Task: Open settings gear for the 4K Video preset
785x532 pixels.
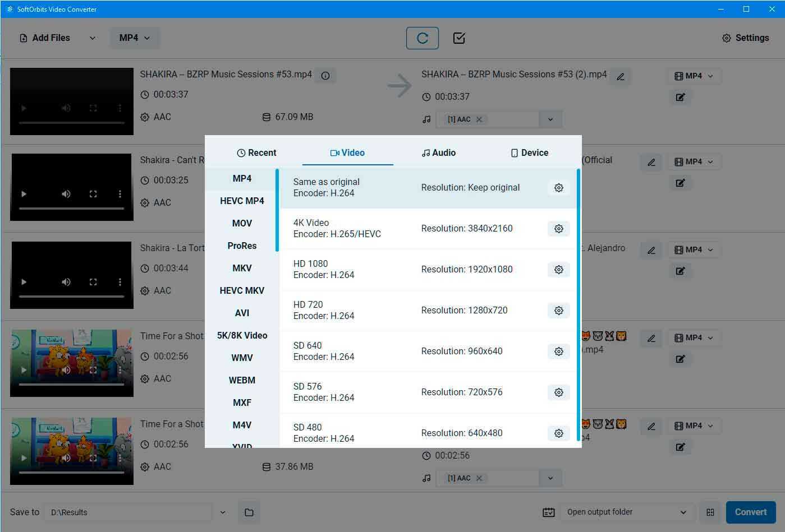Action: (x=558, y=228)
